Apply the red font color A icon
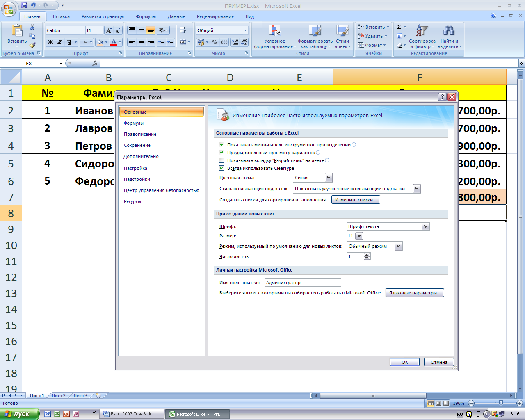The height and width of the screenshot is (420, 525). tap(114, 42)
